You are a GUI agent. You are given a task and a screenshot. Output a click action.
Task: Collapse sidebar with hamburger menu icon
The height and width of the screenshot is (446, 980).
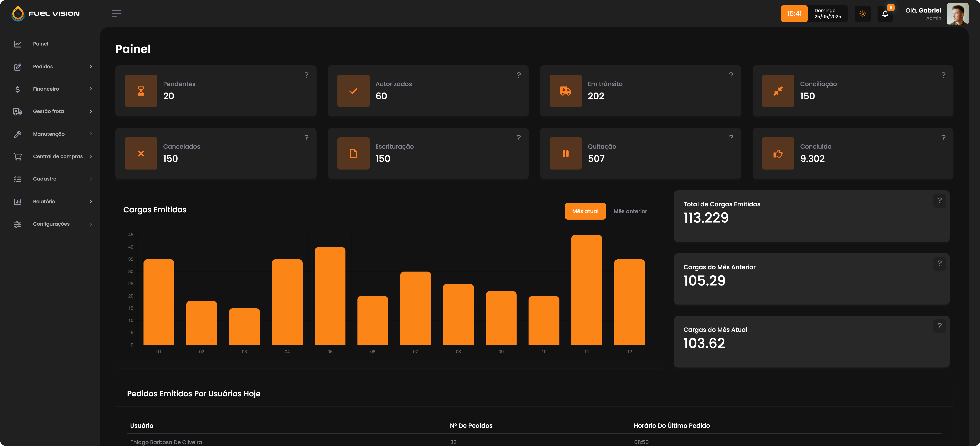(116, 14)
